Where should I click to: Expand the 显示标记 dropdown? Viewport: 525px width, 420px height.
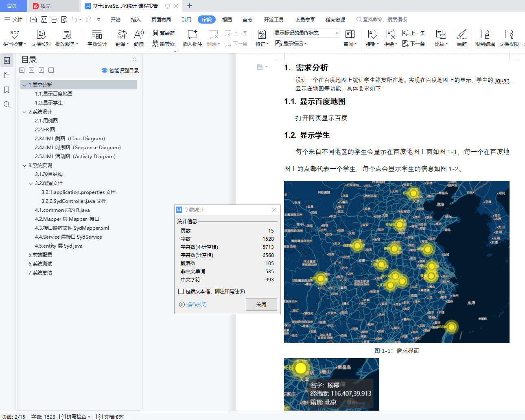pyautogui.click(x=291, y=44)
